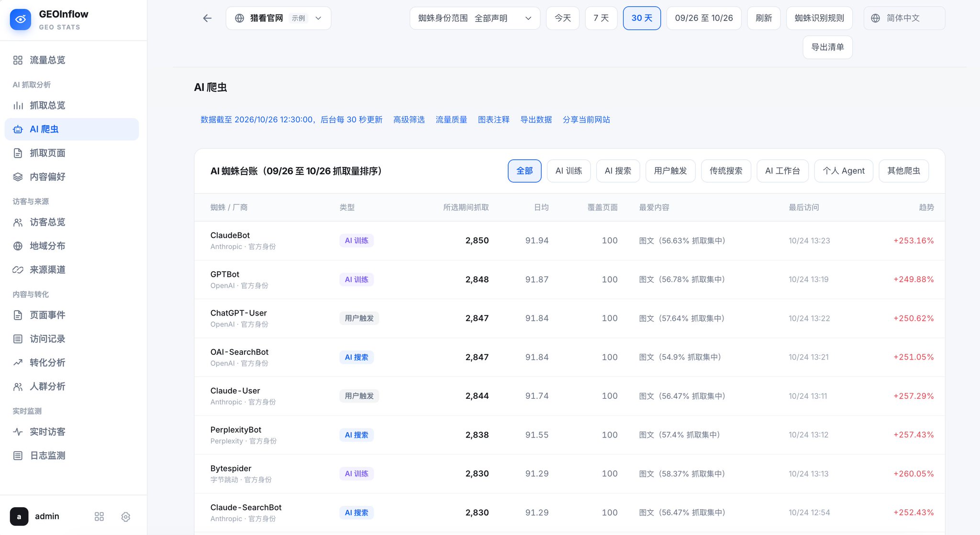Click the 分享当前网站 link
Viewport: 980px width, 535px height.
pos(586,120)
